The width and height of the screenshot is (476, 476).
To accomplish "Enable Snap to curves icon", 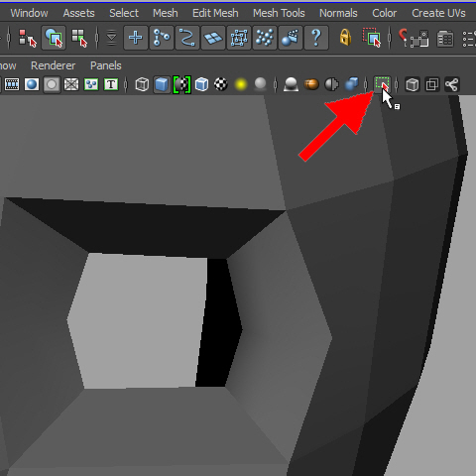I will pos(187,38).
